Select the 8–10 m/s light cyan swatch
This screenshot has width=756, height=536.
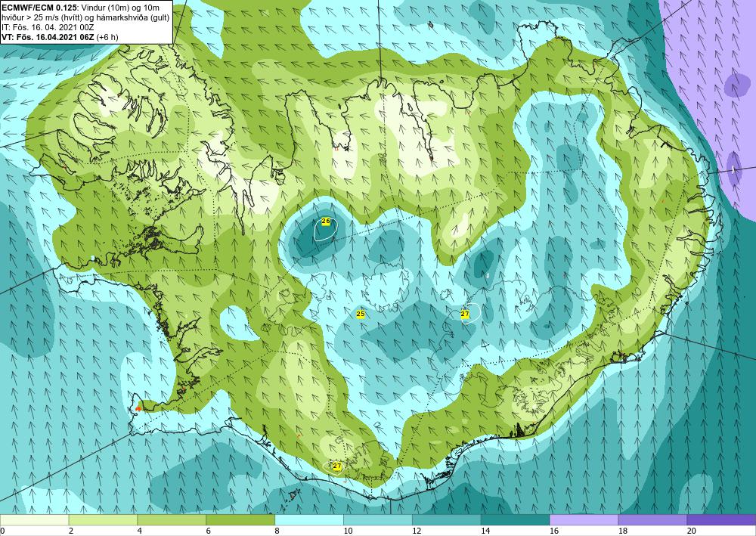coord(309,520)
